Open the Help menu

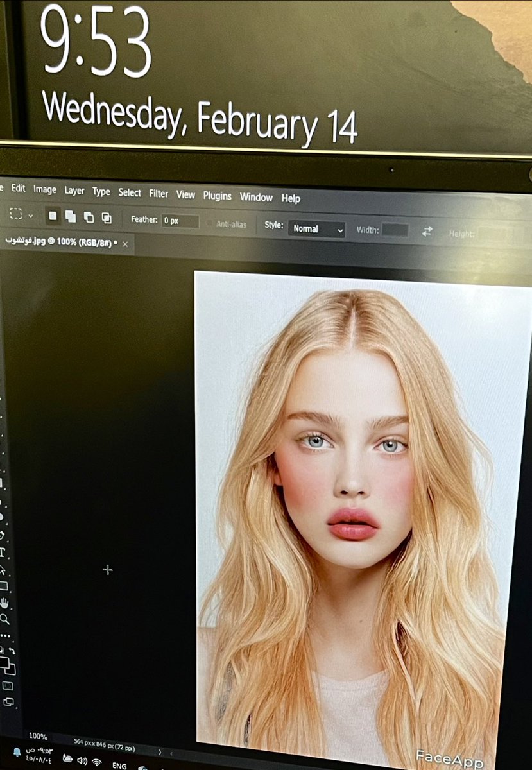click(291, 198)
